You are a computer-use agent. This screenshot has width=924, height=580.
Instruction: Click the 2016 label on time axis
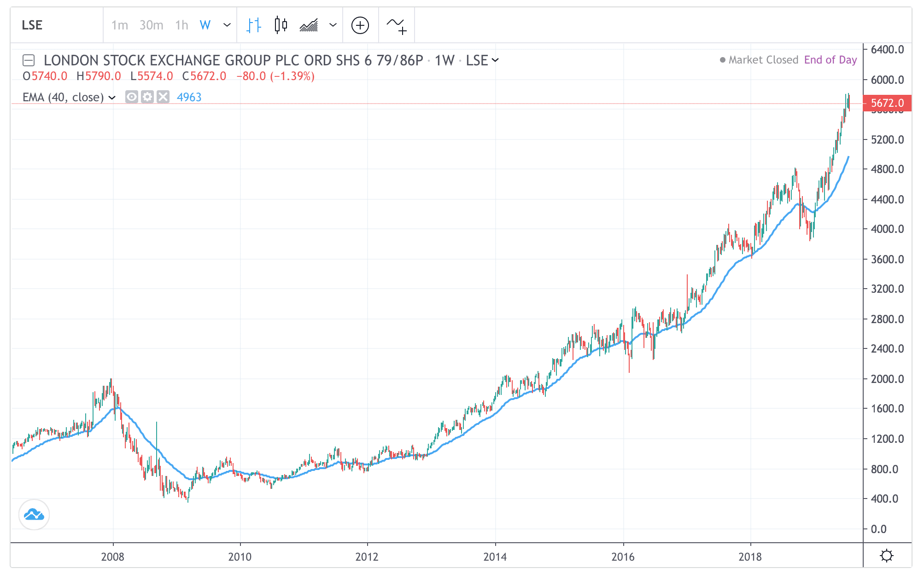point(623,557)
